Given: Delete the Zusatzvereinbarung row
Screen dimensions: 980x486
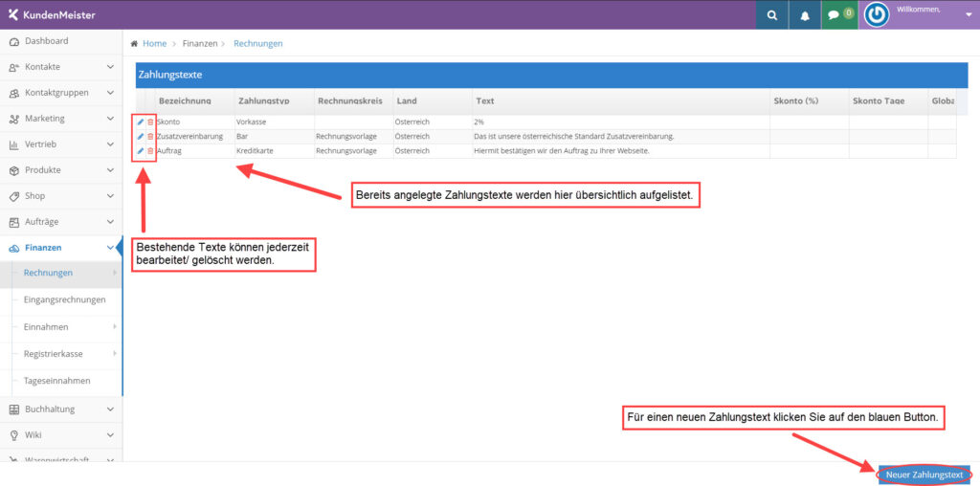Looking at the screenshot, I should pos(150,136).
